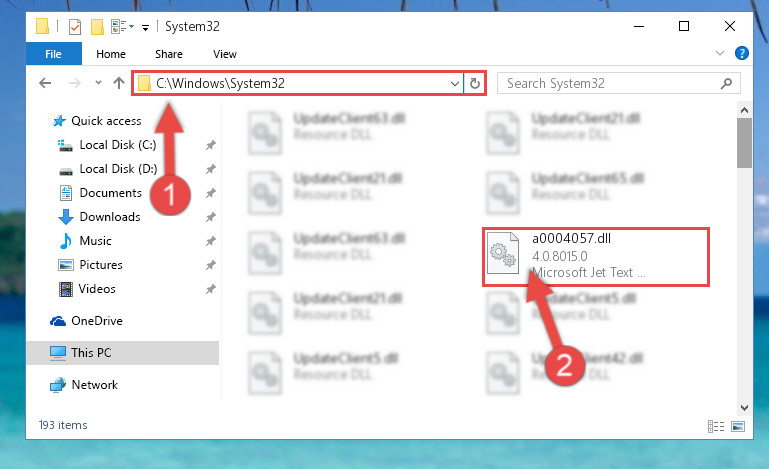Open the Customize Quick Access Toolbar dropdown
This screenshot has width=769, height=469.
click(x=145, y=27)
